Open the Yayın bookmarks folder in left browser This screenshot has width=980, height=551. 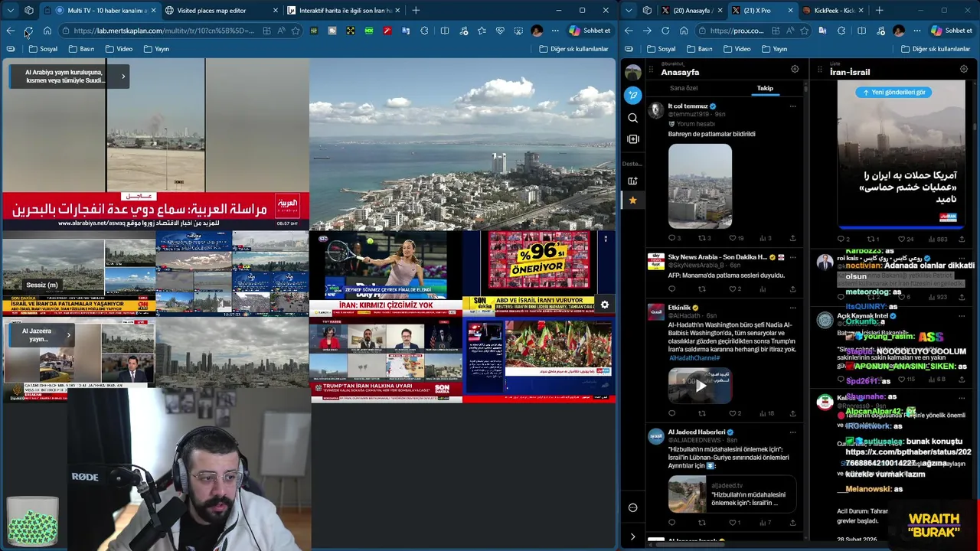(x=156, y=49)
